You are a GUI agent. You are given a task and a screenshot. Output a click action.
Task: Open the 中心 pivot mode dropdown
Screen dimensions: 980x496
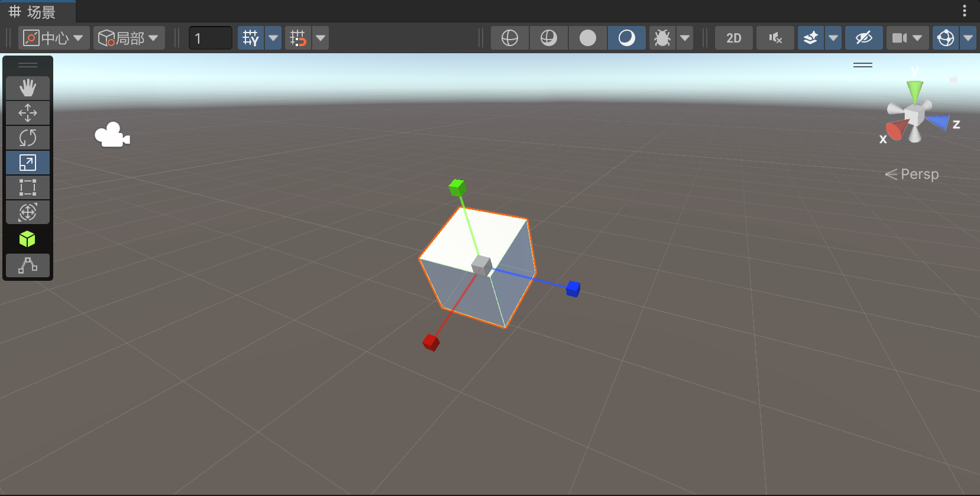(54, 38)
